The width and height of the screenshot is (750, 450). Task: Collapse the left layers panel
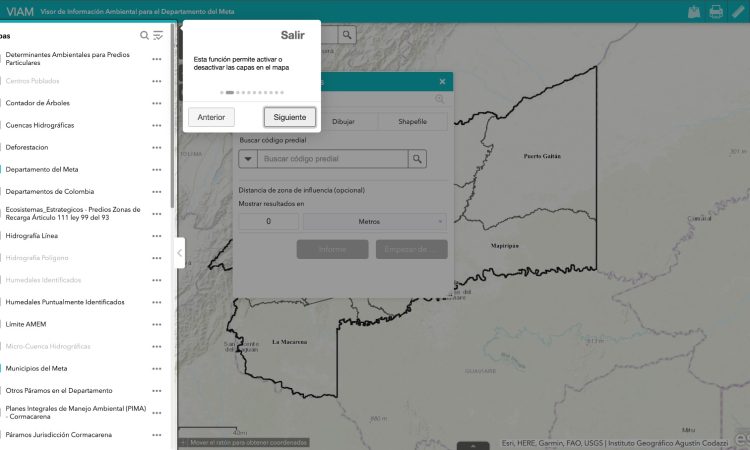coord(179,253)
